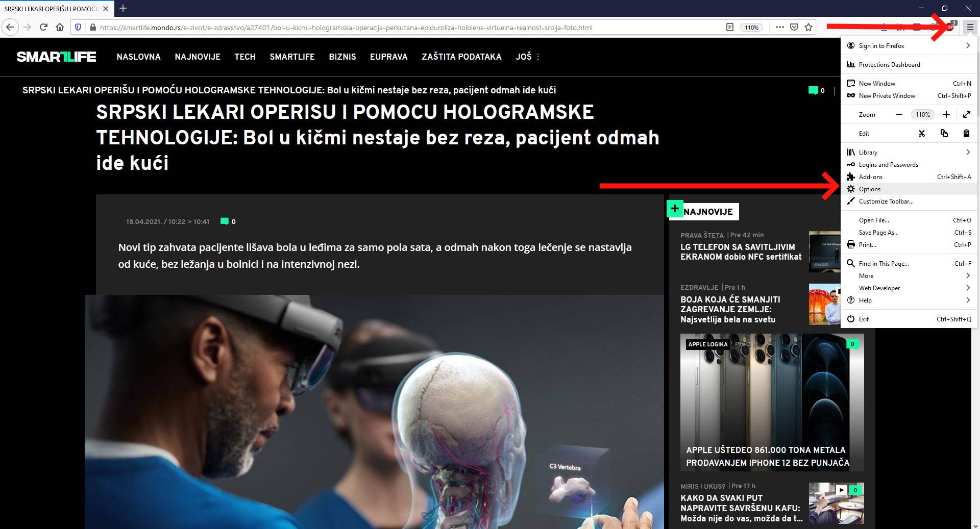The height and width of the screenshot is (529, 980).
Task: Switch to the TECH section in navigation
Action: click(x=245, y=57)
